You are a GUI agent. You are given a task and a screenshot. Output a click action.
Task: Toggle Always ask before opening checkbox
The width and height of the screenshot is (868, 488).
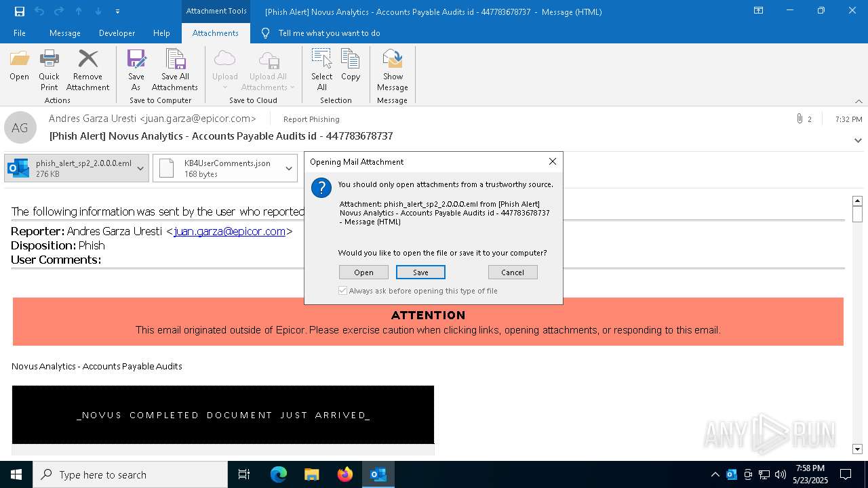coord(343,291)
